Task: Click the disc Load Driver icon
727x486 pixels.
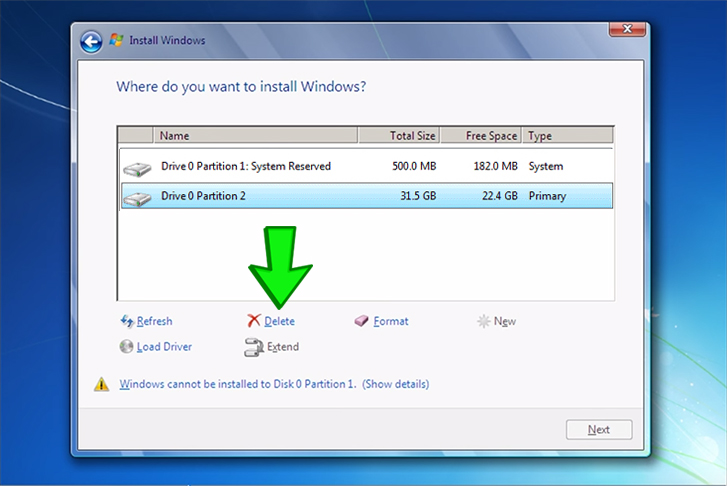Action: (126, 346)
